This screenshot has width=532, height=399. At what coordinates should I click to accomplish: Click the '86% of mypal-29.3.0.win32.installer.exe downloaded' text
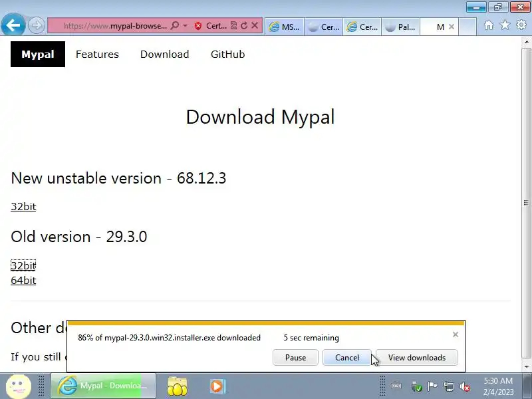click(170, 338)
